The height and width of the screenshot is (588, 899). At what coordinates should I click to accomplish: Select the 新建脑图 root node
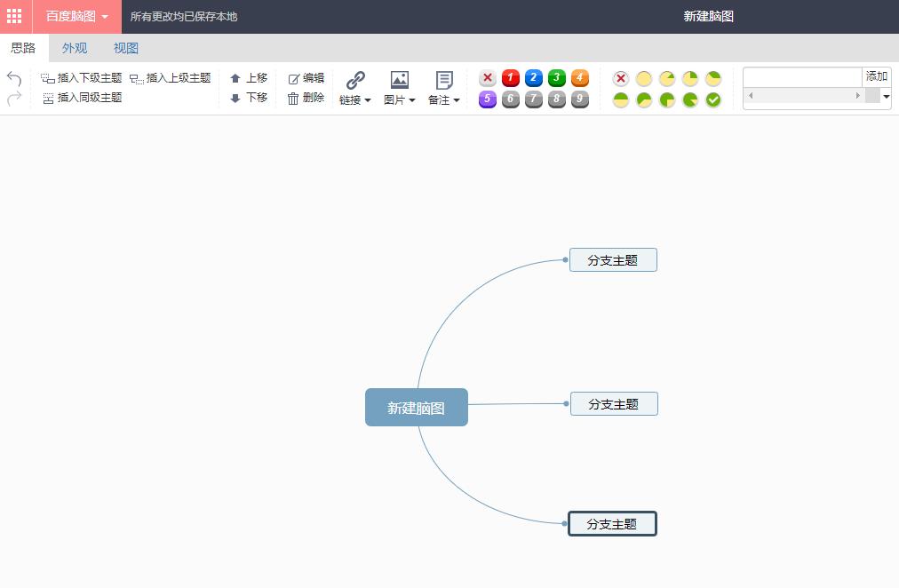[416, 407]
